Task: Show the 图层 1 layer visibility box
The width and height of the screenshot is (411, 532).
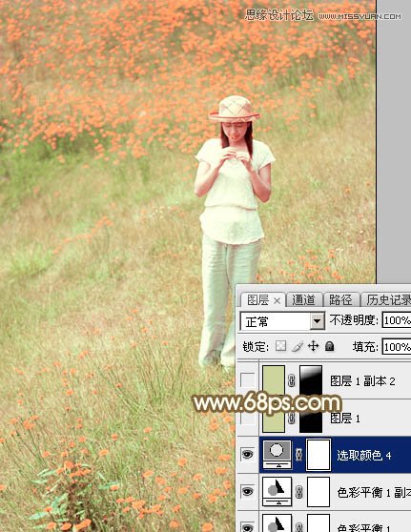Action: (x=247, y=418)
